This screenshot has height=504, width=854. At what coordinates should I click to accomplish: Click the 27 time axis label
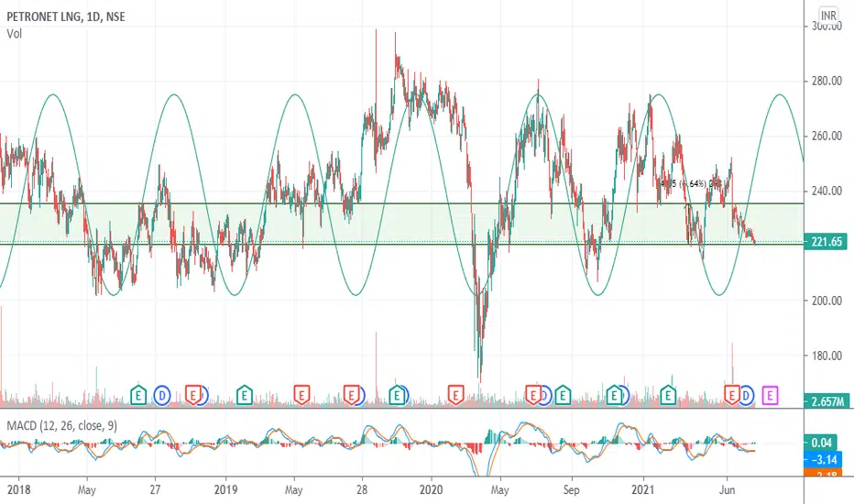155,490
